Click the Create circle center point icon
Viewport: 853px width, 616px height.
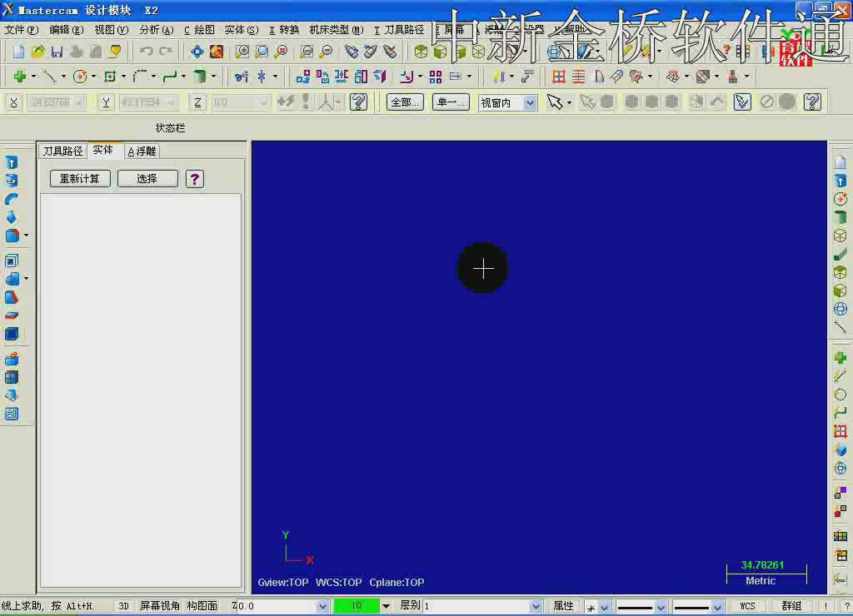point(80,77)
